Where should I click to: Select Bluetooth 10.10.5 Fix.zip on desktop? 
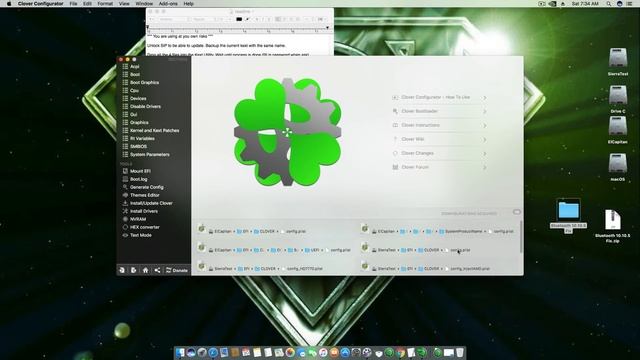coord(612,226)
